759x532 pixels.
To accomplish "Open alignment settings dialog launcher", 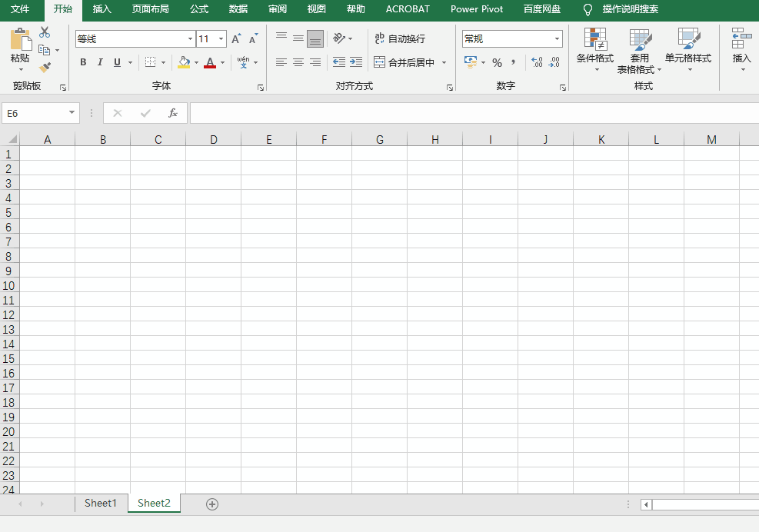I will pyautogui.click(x=450, y=88).
